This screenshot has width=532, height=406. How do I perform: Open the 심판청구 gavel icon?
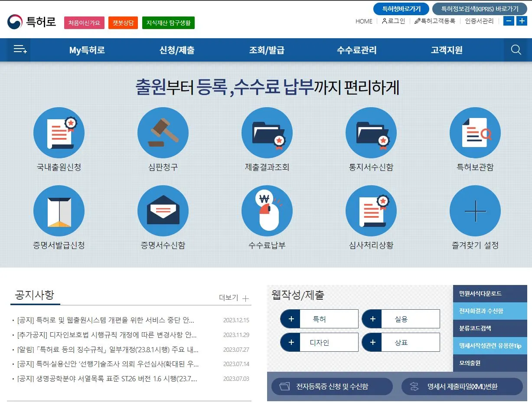point(163,133)
